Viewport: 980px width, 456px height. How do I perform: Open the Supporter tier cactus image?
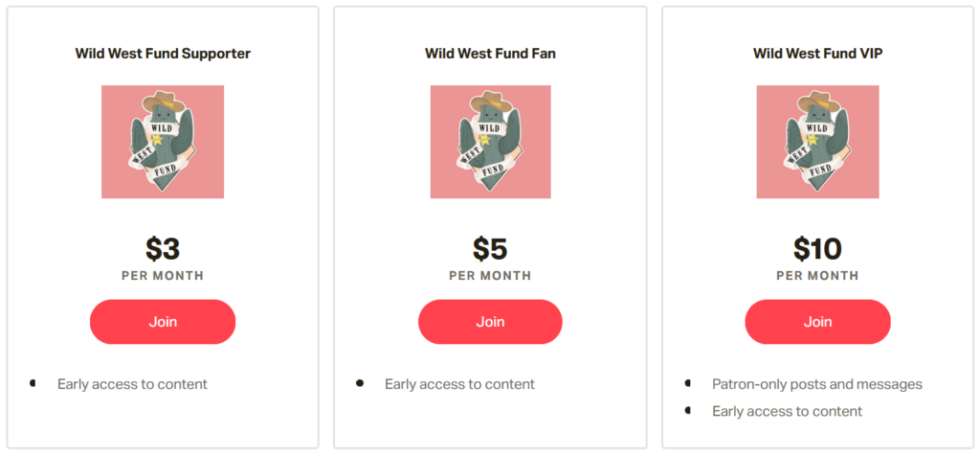click(163, 142)
